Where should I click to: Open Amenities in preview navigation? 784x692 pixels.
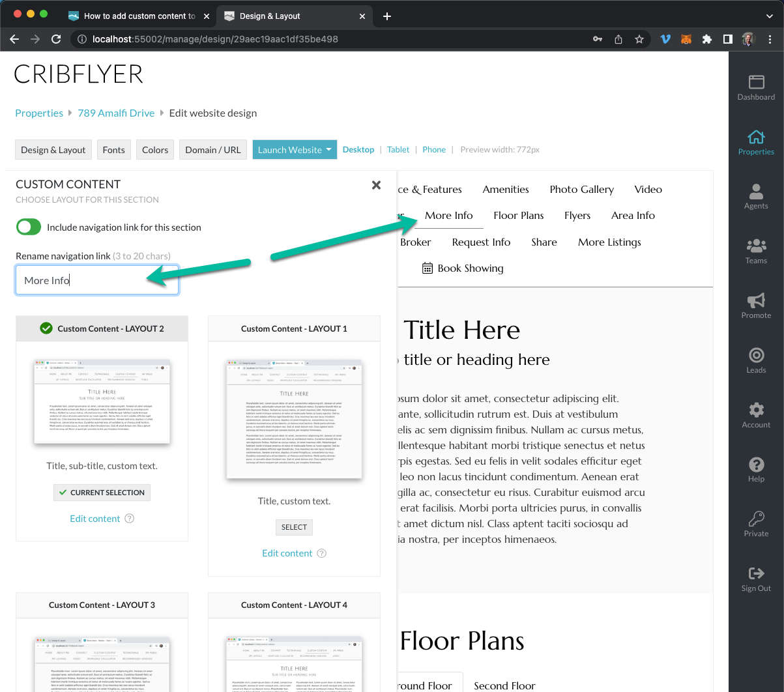506,190
